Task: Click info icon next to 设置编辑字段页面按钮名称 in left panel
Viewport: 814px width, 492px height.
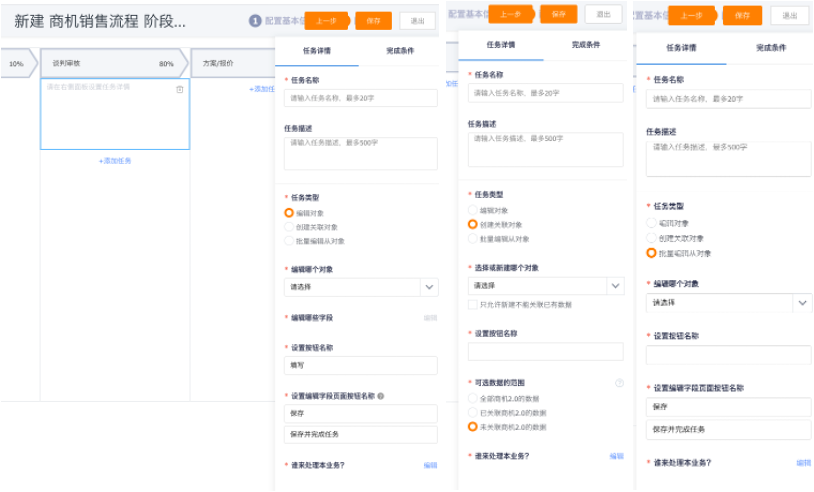Action: pyautogui.click(x=380, y=396)
